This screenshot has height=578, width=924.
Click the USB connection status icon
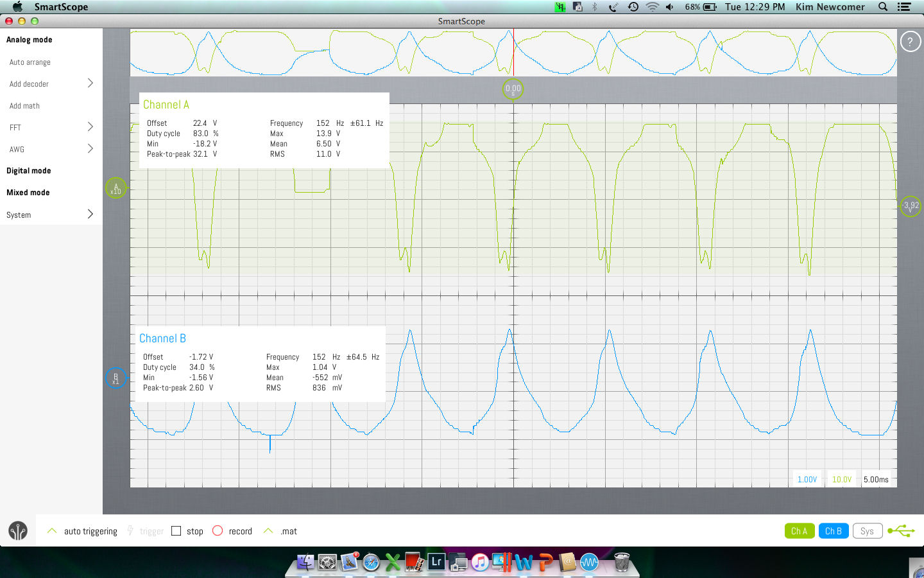tap(901, 531)
